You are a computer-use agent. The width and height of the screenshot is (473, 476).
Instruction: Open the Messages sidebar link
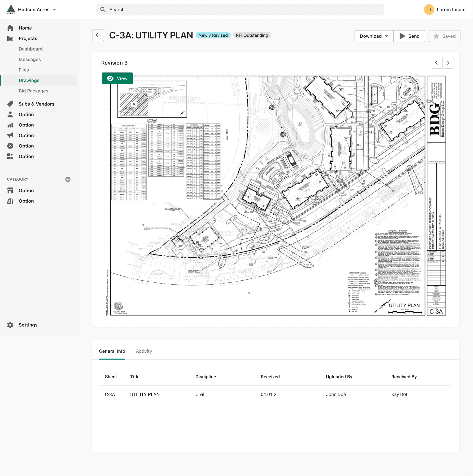(x=30, y=59)
